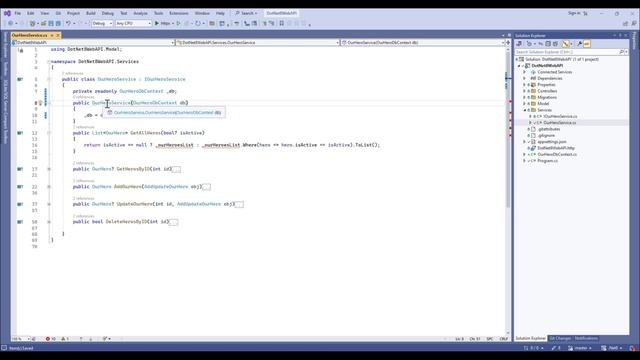Toggle pin on the OurHeroService.cs tab
640x360 pixels.
click(x=52, y=36)
